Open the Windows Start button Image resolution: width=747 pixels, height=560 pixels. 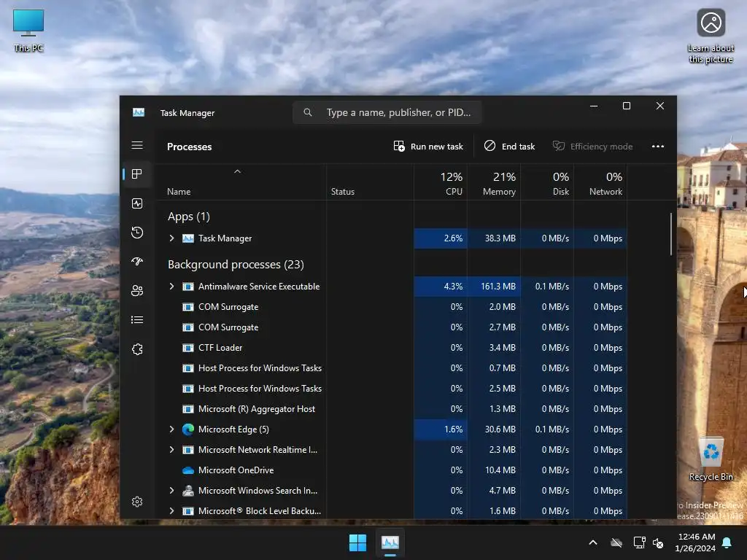(357, 542)
